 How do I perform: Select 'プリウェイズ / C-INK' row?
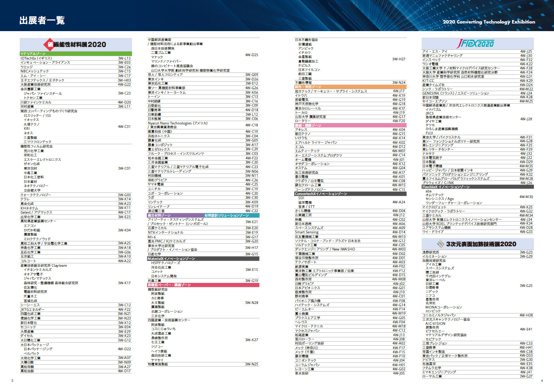[478, 183]
